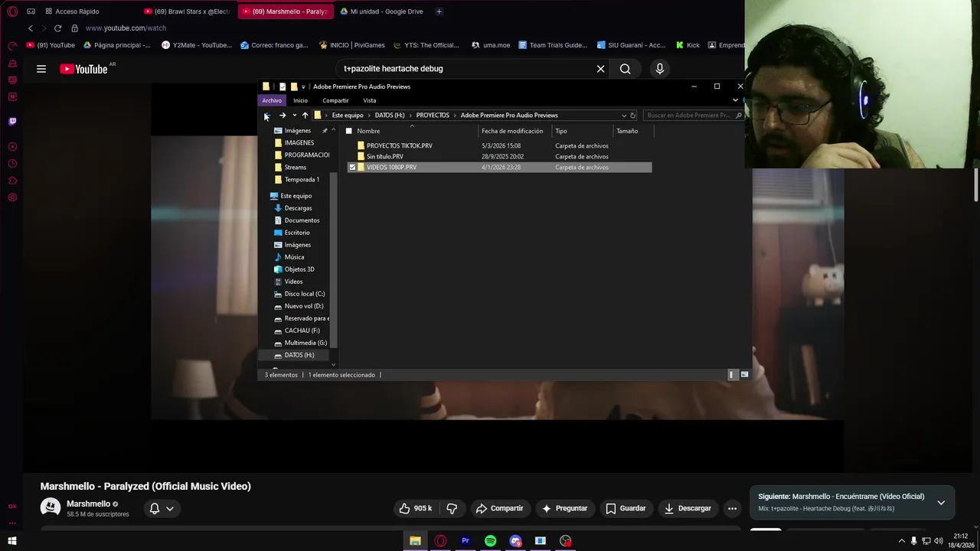Select the PROYECTOS TIKTOK.PRV folder
980x551 pixels.
[x=399, y=145]
